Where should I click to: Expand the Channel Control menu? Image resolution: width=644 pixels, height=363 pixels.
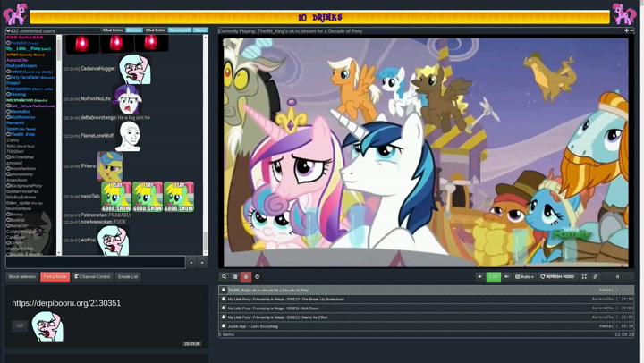[92, 277]
